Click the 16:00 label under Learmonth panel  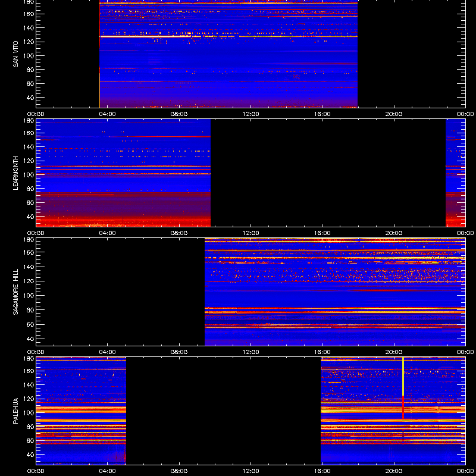click(322, 233)
